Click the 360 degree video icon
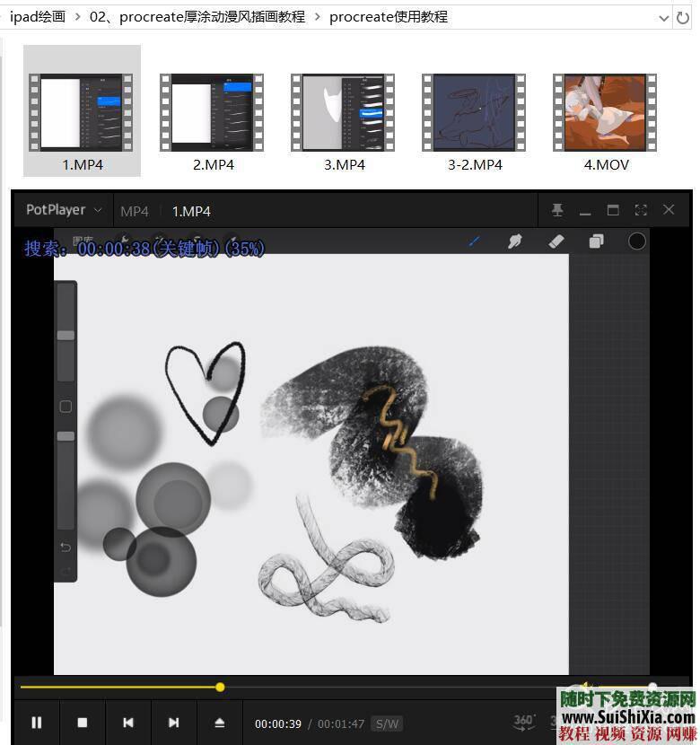700x745 pixels. point(524,723)
